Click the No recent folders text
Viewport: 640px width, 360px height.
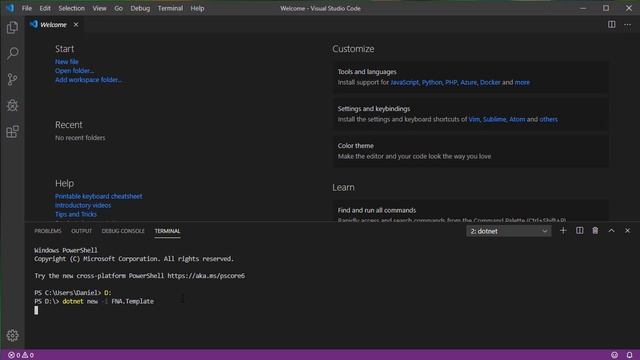pos(80,138)
